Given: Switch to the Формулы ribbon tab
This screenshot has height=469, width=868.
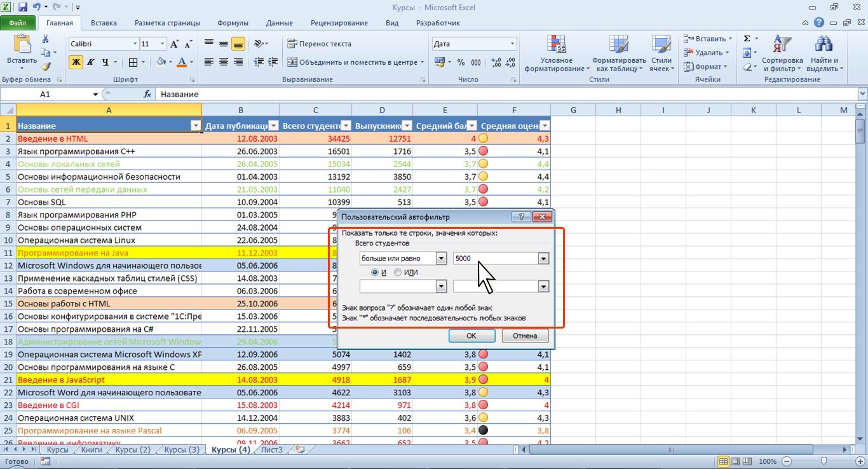Looking at the screenshot, I should [233, 23].
